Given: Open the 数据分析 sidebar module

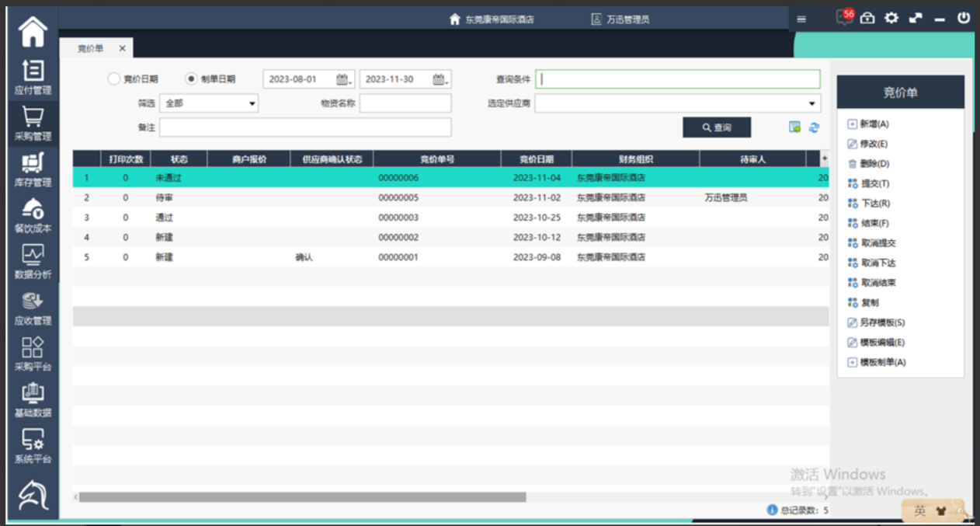Looking at the screenshot, I should click(33, 261).
